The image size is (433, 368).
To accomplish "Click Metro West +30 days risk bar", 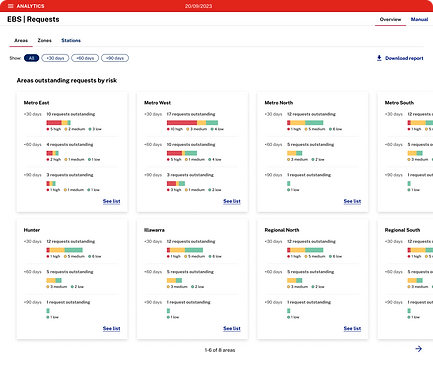I will coord(192,123).
